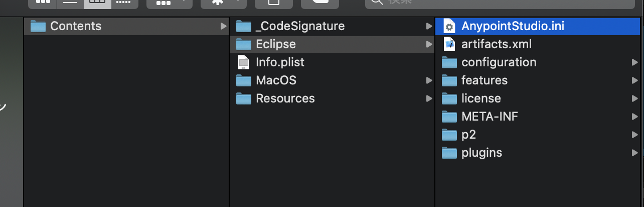
Task: Click the artifacts.xml file icon
Action: 449,44
